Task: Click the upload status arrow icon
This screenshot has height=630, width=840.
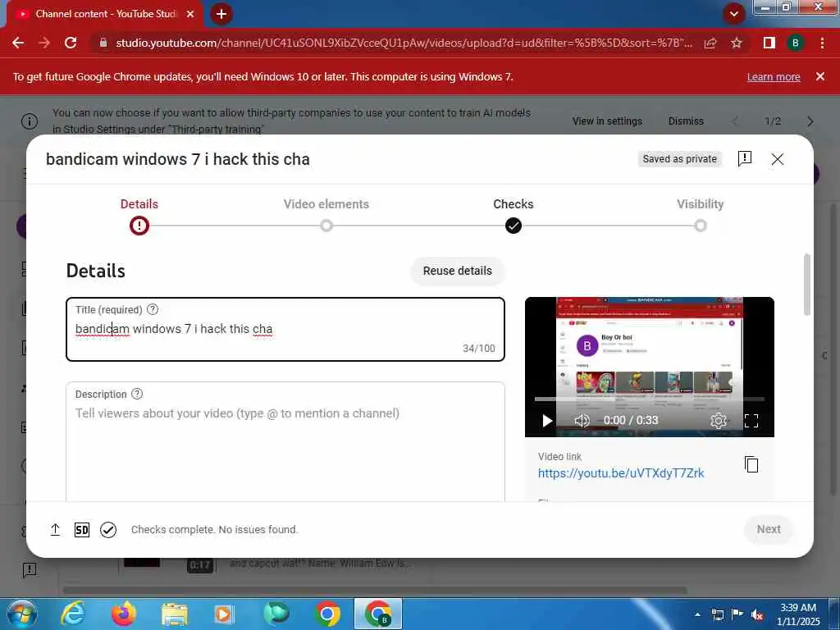Action: tap(55, 530)
